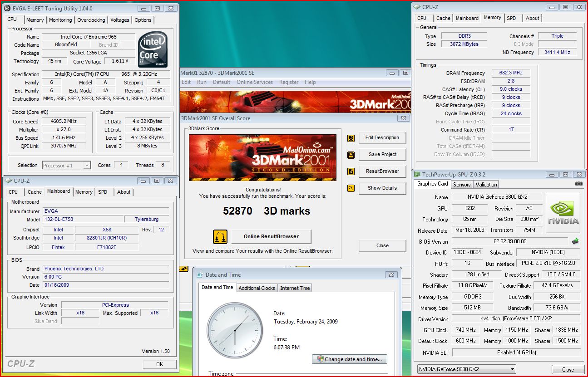Click the Online ResultBrowser button
Image resolution: width=588 pixels, height=377 pixels.
[271, 236]
